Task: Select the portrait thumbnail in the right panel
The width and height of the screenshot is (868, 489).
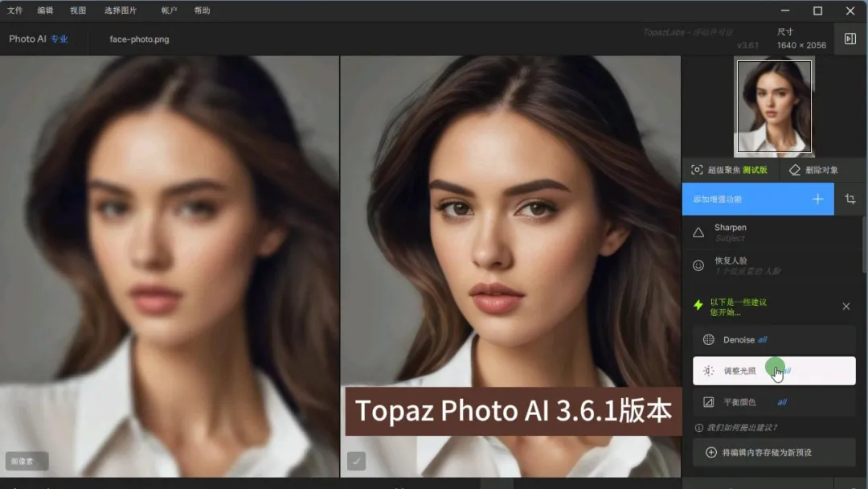Action: [774, 106]
